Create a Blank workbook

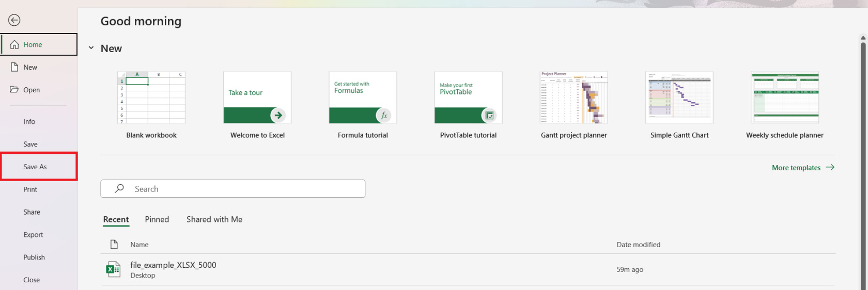151,105
